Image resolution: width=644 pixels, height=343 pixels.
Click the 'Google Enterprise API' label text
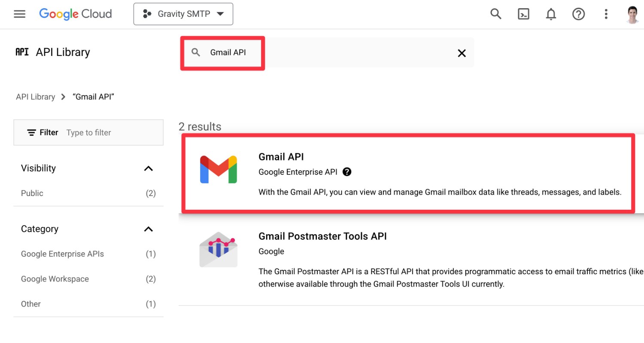click(x=298, y=172)
